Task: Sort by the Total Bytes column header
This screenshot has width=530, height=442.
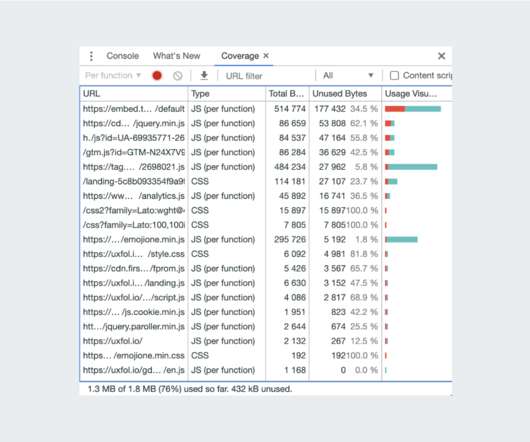Action: point(287,94)
